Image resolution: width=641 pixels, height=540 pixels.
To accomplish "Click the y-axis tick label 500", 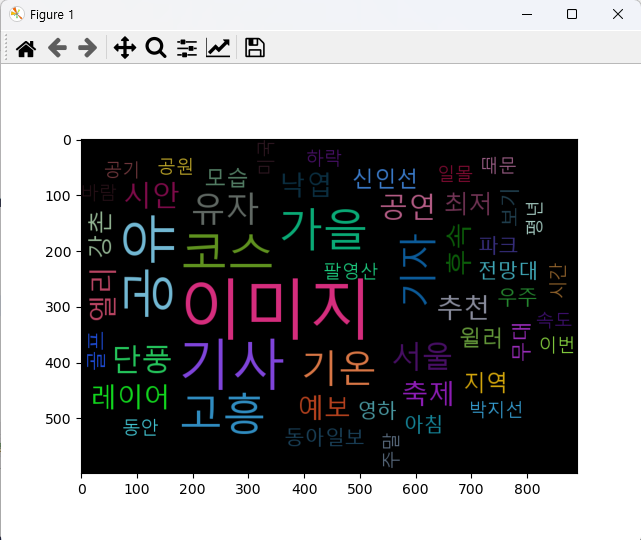I will 58,419.
